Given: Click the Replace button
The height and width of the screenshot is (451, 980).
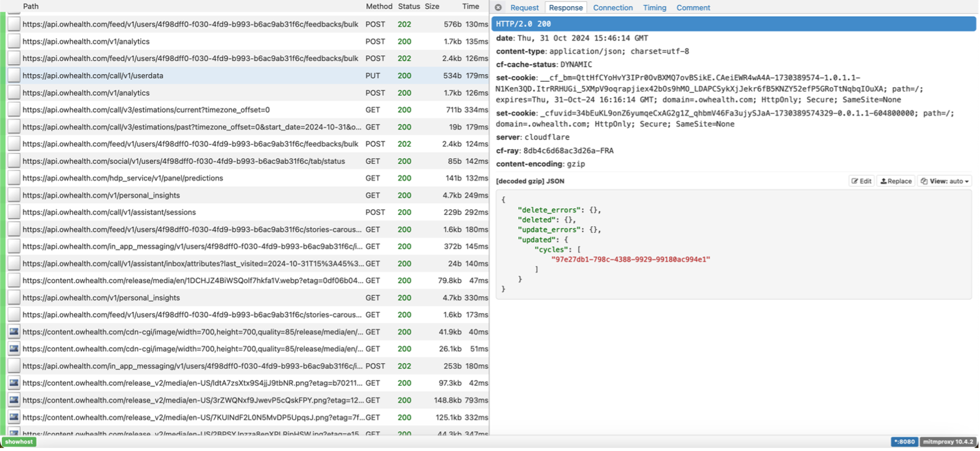Looking at the screenshot, I should click(x=896, y=181).
